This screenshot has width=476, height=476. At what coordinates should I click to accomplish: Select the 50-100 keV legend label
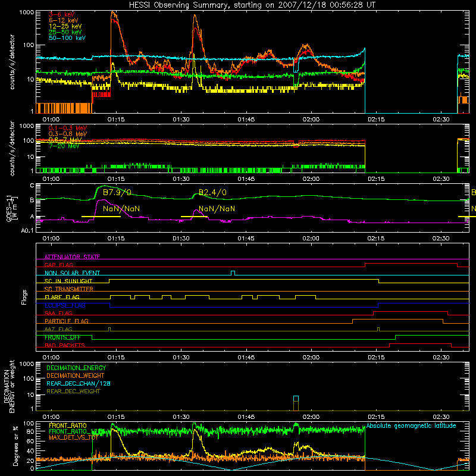pos(67,38)
